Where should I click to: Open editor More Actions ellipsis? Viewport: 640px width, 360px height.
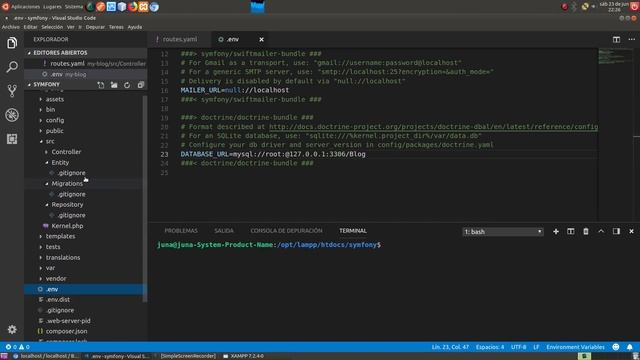[631, 40]
